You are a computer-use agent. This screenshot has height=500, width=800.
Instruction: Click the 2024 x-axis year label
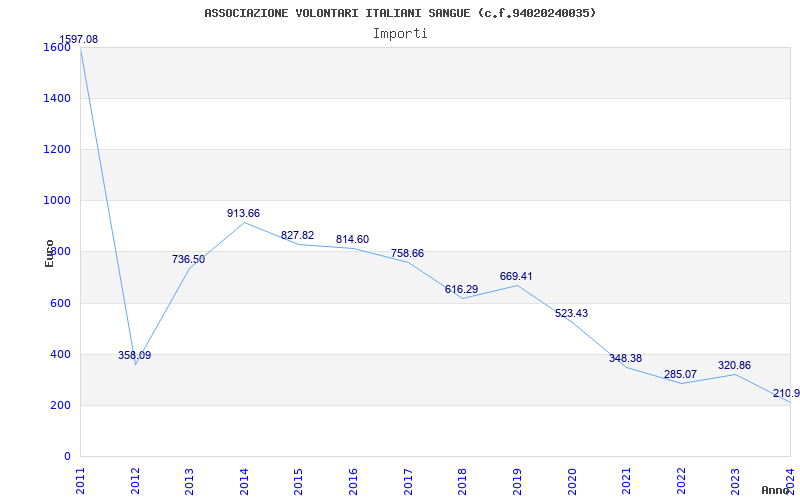(790, 481)
